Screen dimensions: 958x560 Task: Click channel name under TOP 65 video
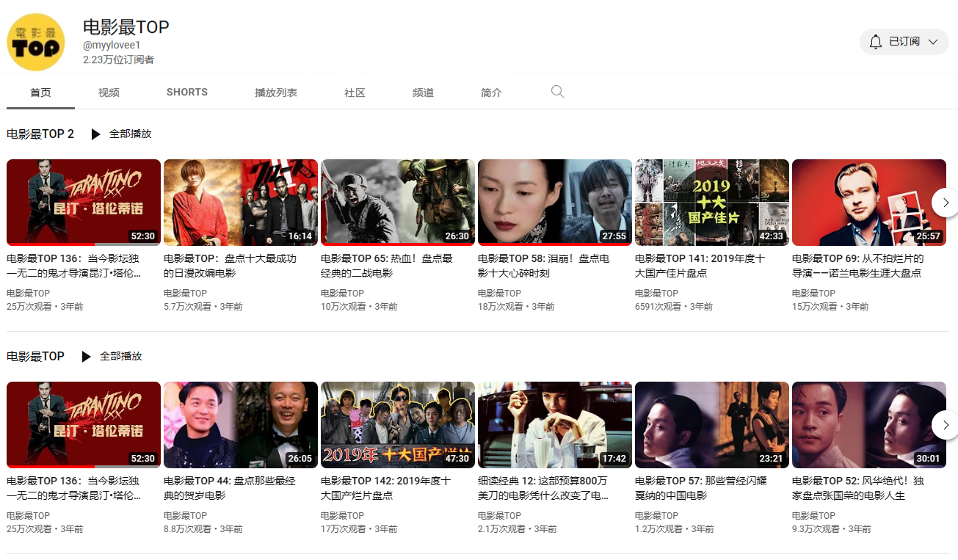point(342,293)
